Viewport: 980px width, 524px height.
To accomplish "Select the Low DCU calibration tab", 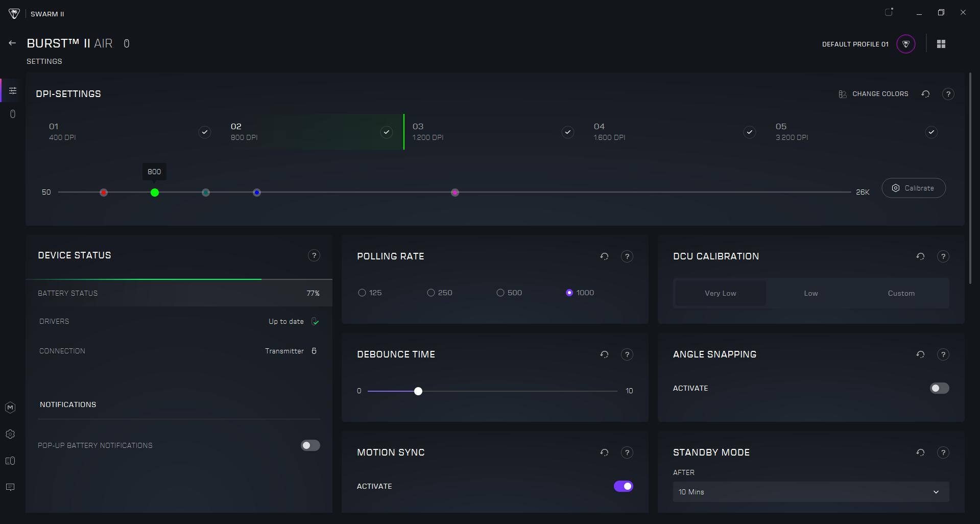I will 810,293.
